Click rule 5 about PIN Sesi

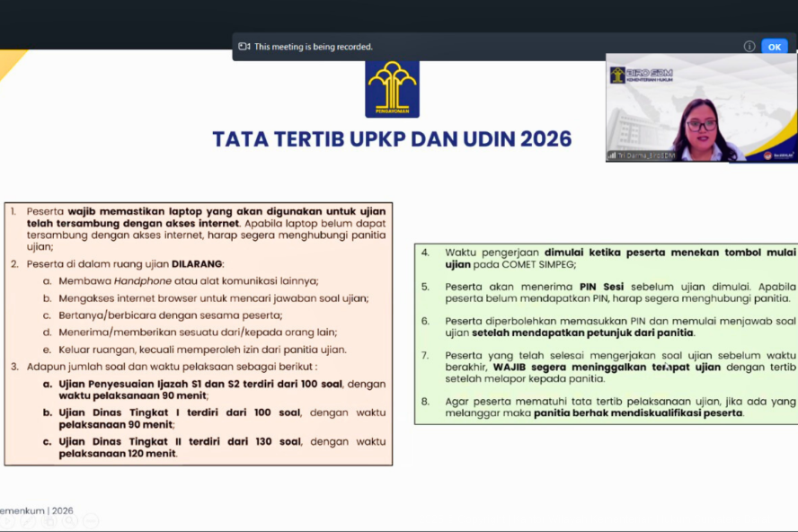pos(608,292)
